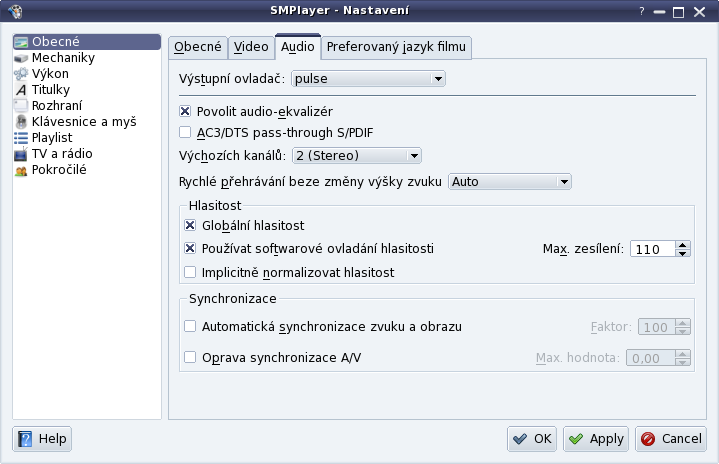Uncheck Používat softwarové ovladání hlasitosti
This screenshot has height=464, width=719.
pyautogui.click(x=190, y=249)
